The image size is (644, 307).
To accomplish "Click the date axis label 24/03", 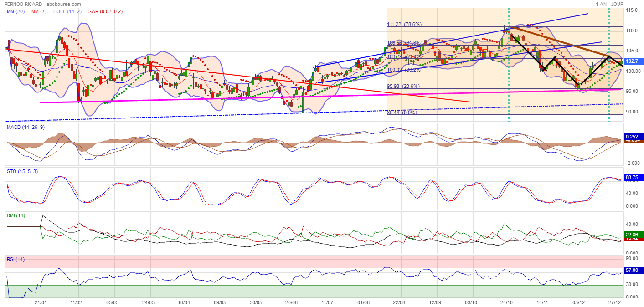I will (x=148, y=302).
